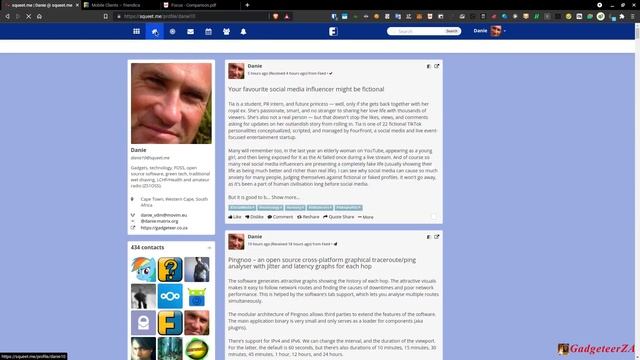Like the social media influencer post
The width and height of the screenshot is (640, 360).
tap(235, 217)
